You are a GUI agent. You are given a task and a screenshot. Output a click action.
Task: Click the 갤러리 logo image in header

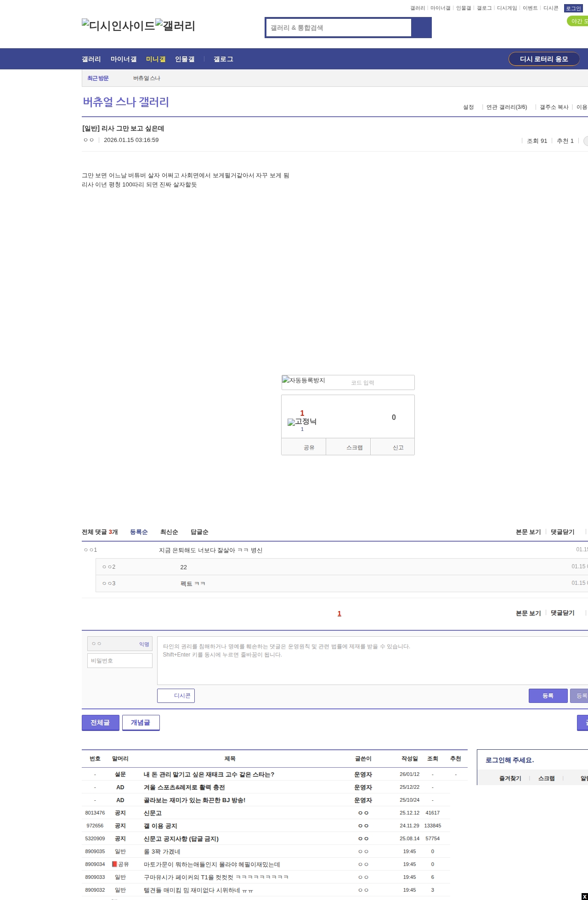[x=175, y=26]
